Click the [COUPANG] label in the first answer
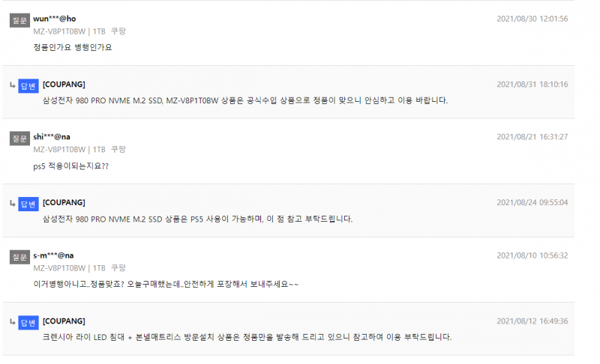This screenshot has width=600, height=364. (x=64, y=85)
